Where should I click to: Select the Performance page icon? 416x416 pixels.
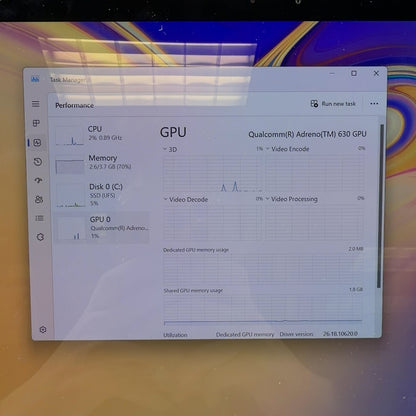[x=37, y=143]
